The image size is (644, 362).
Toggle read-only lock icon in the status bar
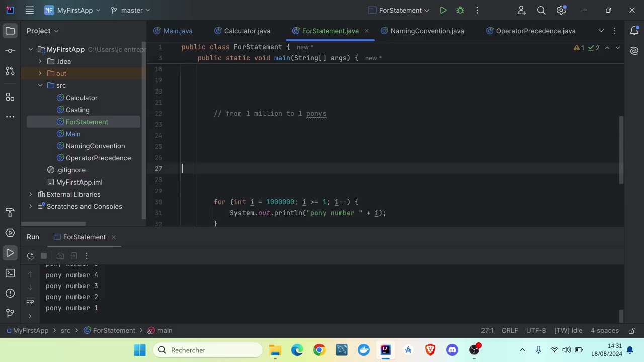click(x=632, y=331)
